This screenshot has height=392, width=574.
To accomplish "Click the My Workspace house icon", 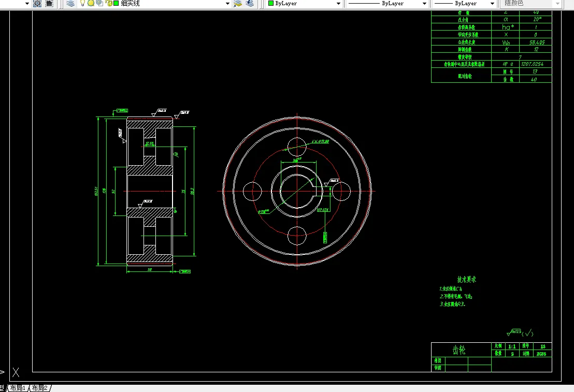I will point(49,3).
